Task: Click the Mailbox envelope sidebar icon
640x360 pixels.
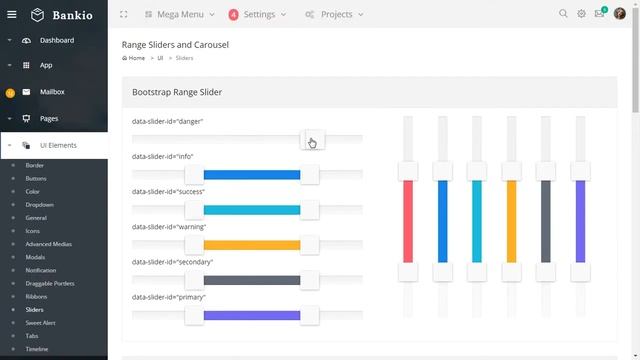Action: pyautogui.click(x=26, y=92)
